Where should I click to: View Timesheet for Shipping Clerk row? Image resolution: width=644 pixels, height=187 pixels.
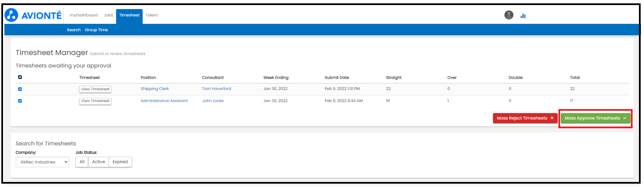coord(95,89)
